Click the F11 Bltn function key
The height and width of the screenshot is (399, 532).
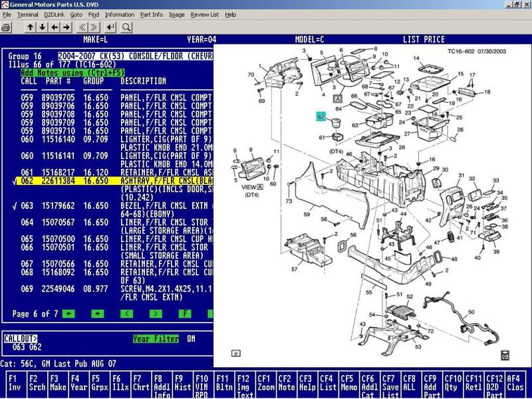click(x=223, y=385)
